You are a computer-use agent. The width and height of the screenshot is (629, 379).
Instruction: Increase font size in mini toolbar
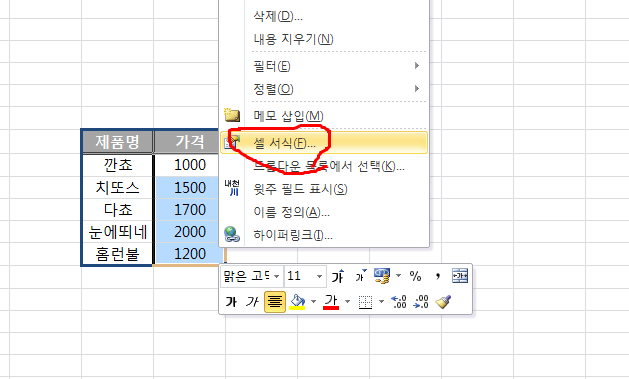point(338,276)
